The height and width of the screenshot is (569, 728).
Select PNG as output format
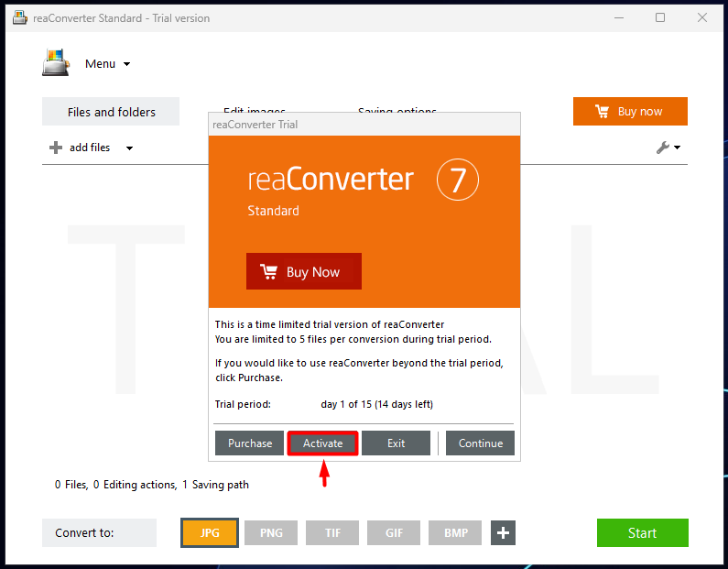(x=271, y=532)
